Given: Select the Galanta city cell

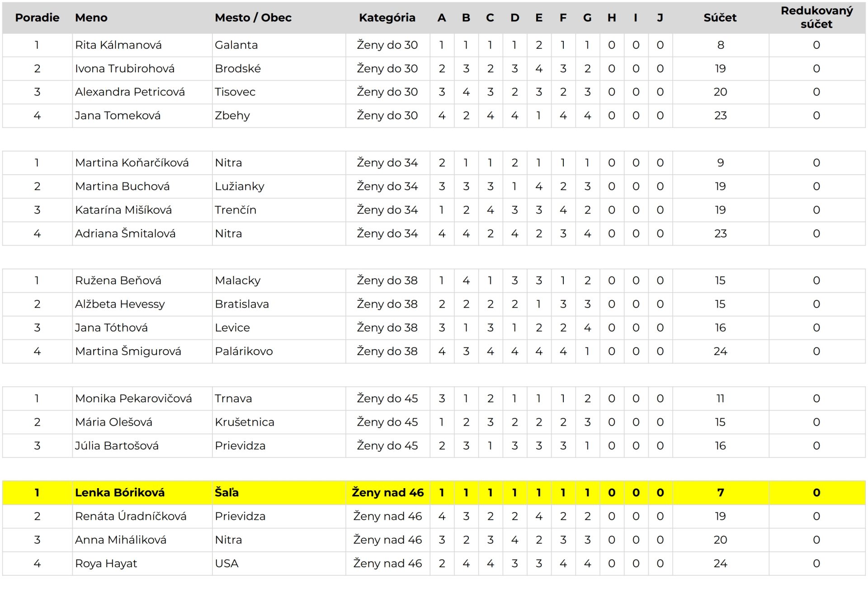Looking at the screenshot, I should (279, 45).
